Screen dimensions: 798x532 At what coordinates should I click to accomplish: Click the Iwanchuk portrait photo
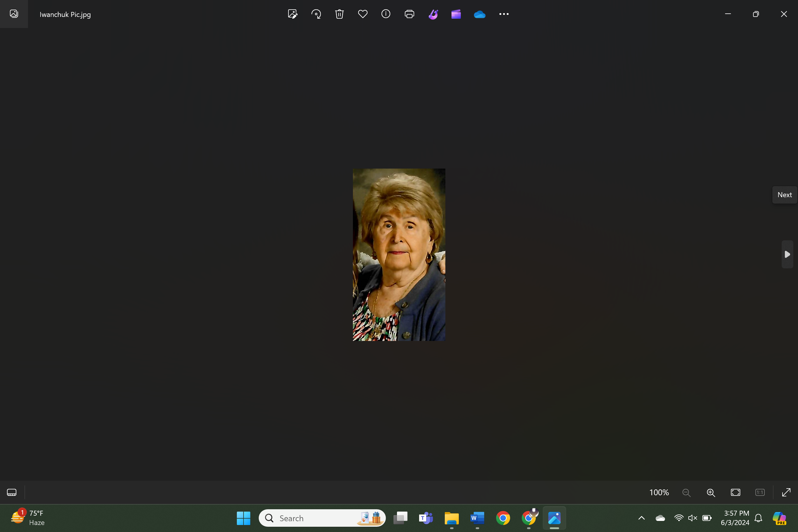[399, 254]
